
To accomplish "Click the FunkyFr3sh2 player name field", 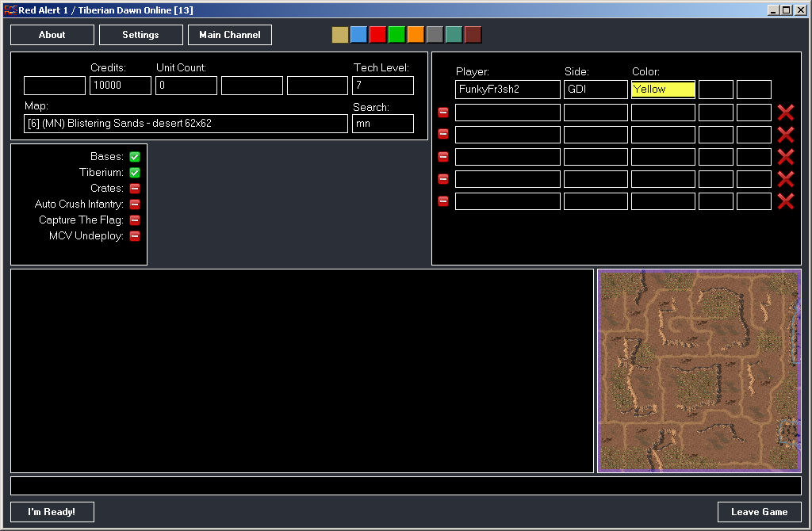I will pyautogui.click(x=508, y=90).
